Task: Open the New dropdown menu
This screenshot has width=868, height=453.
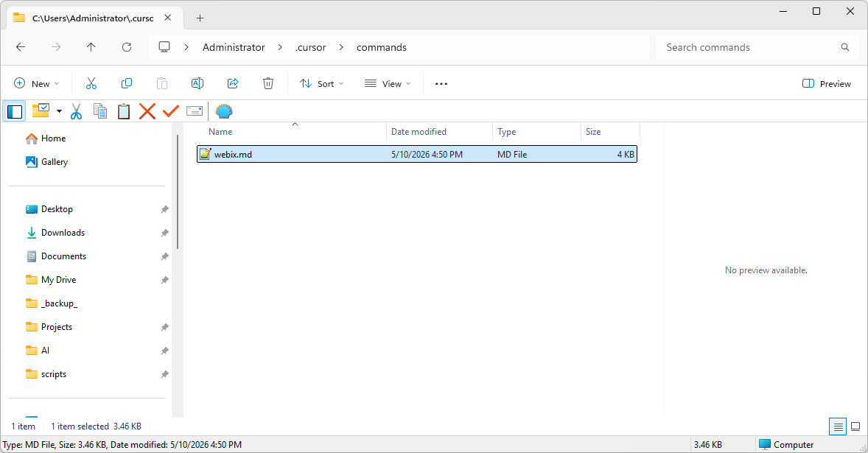Action: (x=37, y=83)
